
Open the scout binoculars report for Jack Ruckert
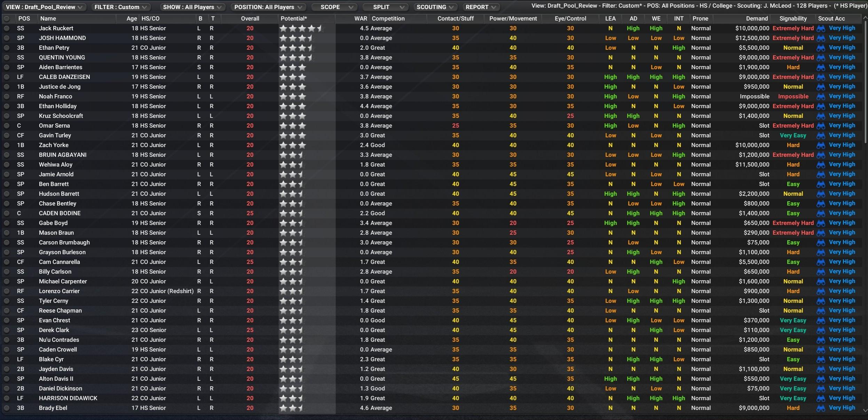coord(821,28)
